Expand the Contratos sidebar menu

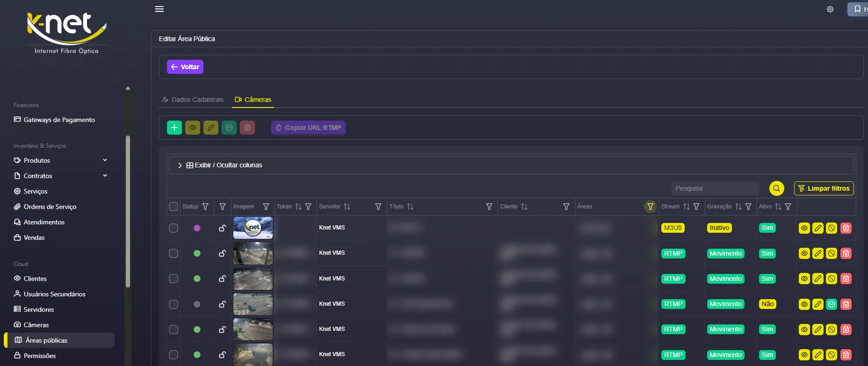coord(61,176)
